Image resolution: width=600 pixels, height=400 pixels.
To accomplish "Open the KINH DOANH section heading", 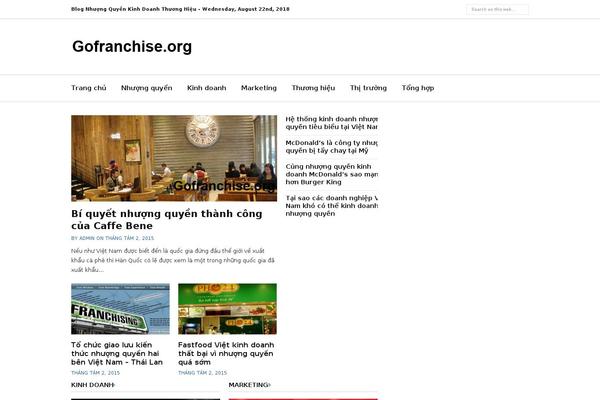I will (x=93, y=385).
